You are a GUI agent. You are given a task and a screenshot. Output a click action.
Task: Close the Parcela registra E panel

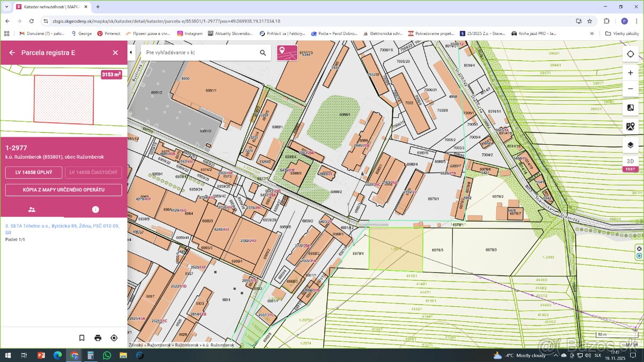coord(115,53)
